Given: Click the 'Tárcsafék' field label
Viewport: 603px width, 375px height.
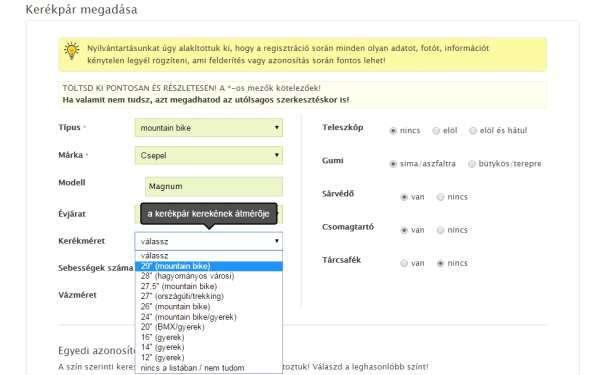Looking at the screenshot, I should click(341, 260).
